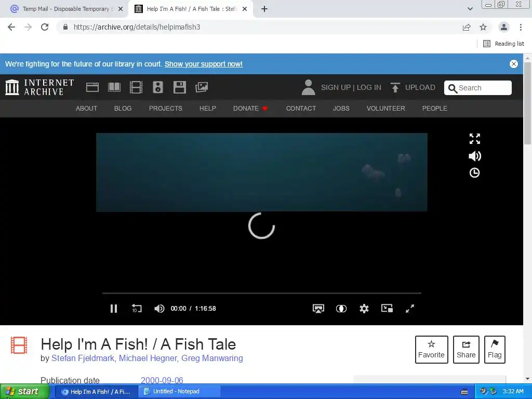532x399 pixels.
Task: Toggle the contrast circle icon in player
Action: 341,309
